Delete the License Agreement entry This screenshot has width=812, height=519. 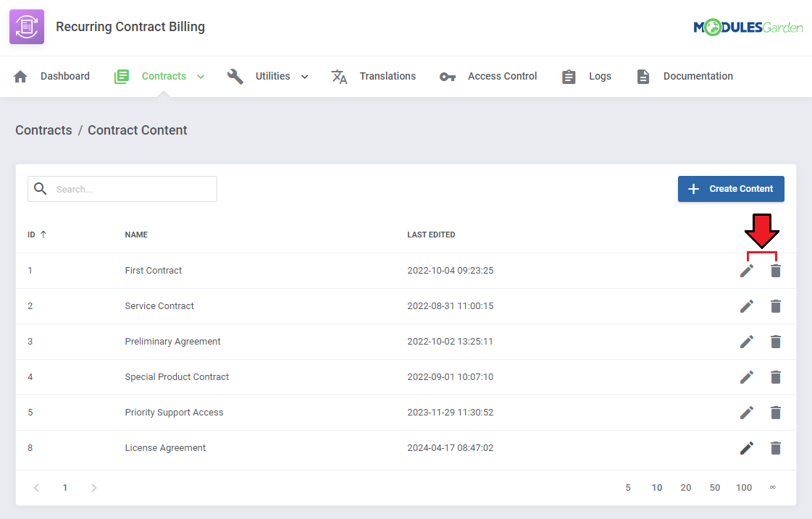[x=775, y=448]
